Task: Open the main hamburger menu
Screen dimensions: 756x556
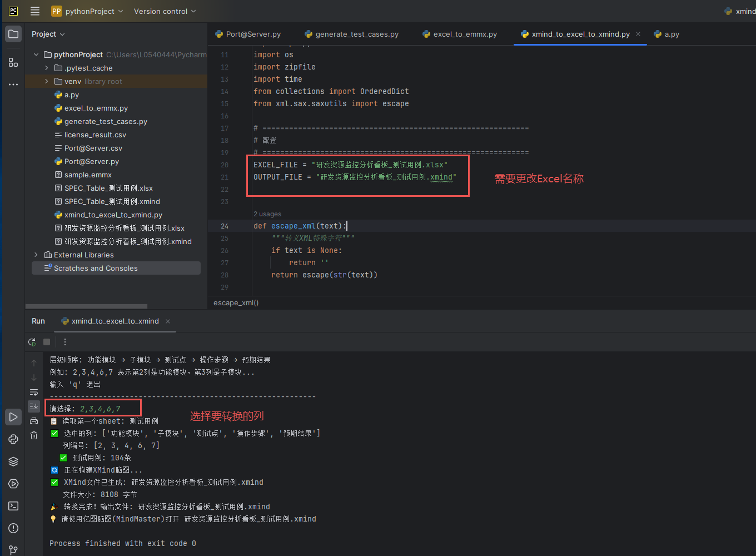Action: [x=35, y=11]
